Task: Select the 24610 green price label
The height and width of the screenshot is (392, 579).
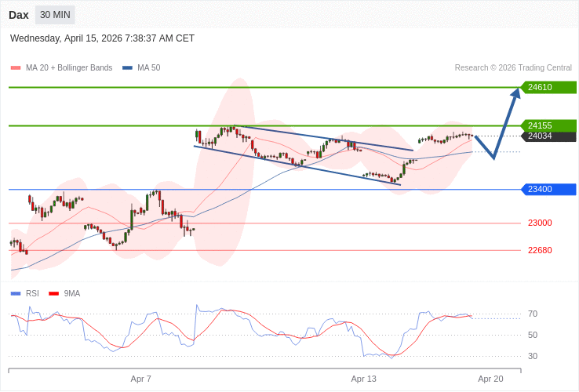Action: click(x=548, y=87)
